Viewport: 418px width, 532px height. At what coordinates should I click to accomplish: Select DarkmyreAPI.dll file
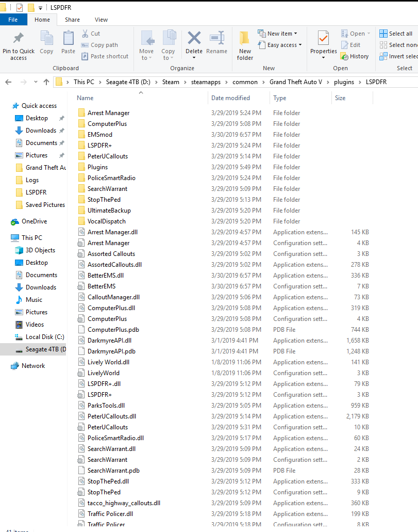109,340
